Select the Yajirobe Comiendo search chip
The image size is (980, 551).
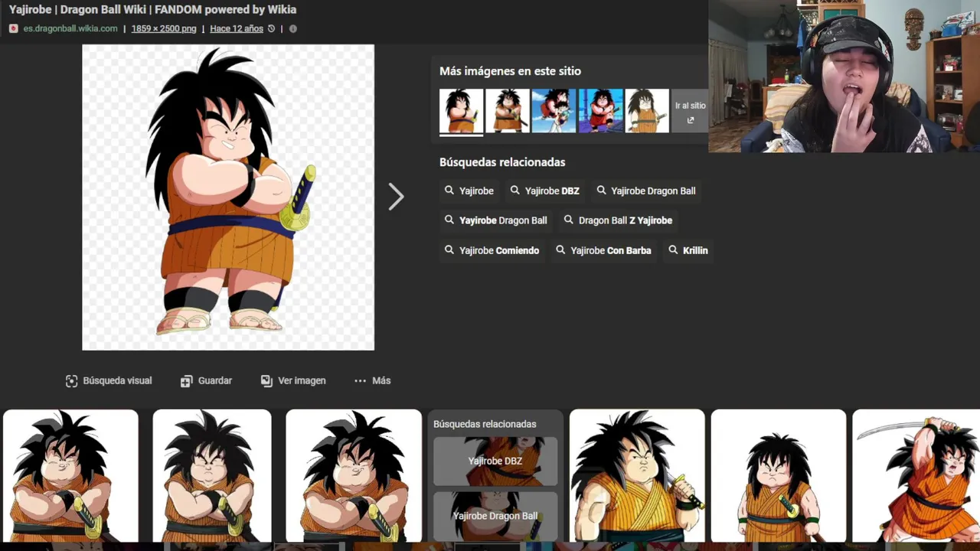tap(492, 250)
